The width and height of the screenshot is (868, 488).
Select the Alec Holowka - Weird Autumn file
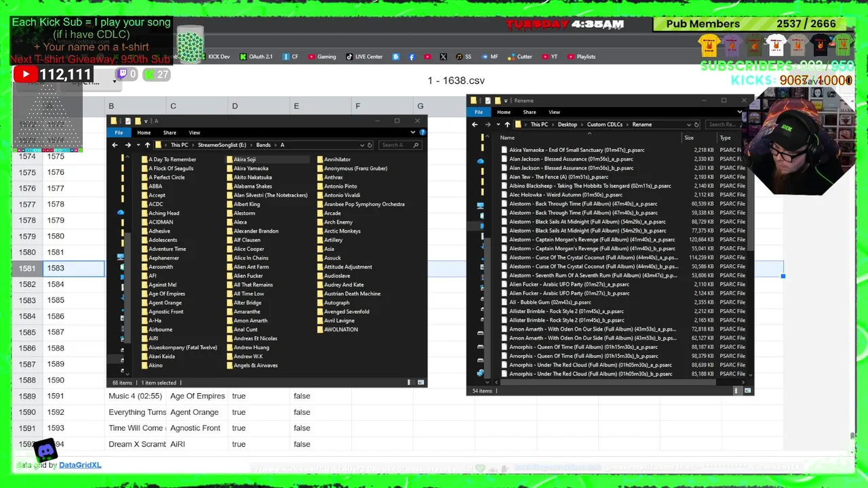pos(566,195)
